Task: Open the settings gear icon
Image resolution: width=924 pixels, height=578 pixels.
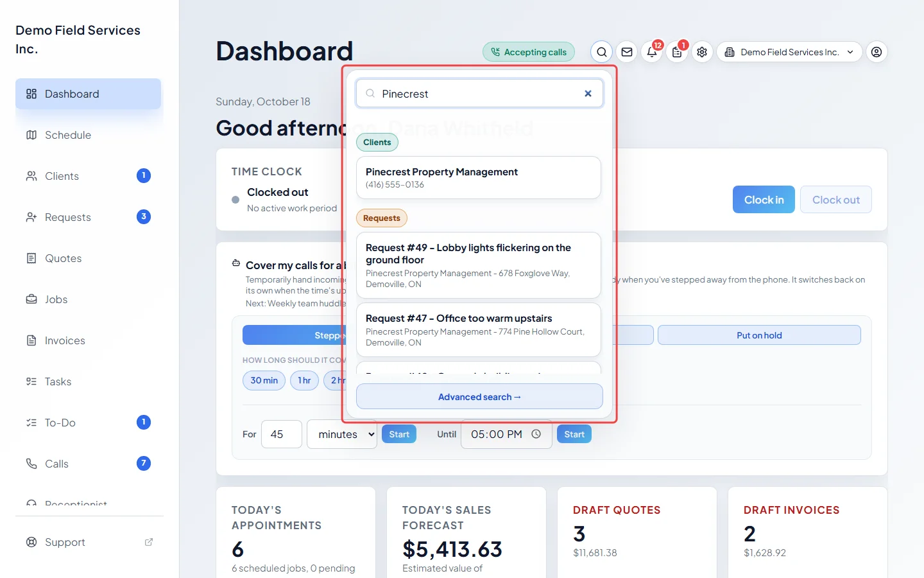Action: [x=702, y=52]
